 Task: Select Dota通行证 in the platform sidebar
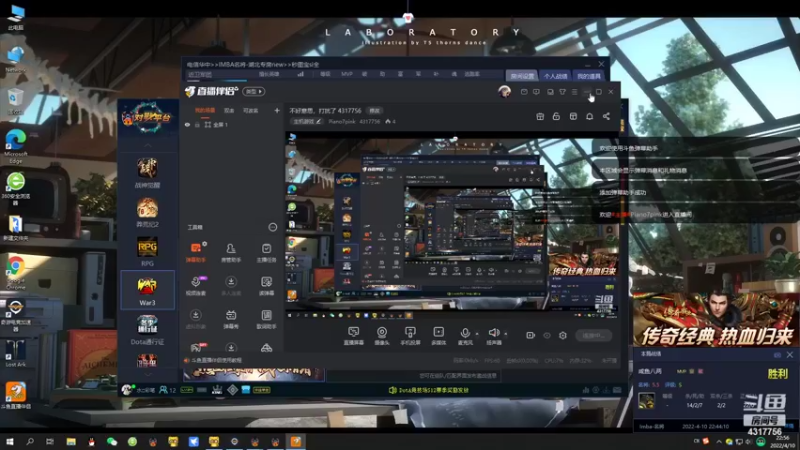pyautogui.click(x=147, y=330)
